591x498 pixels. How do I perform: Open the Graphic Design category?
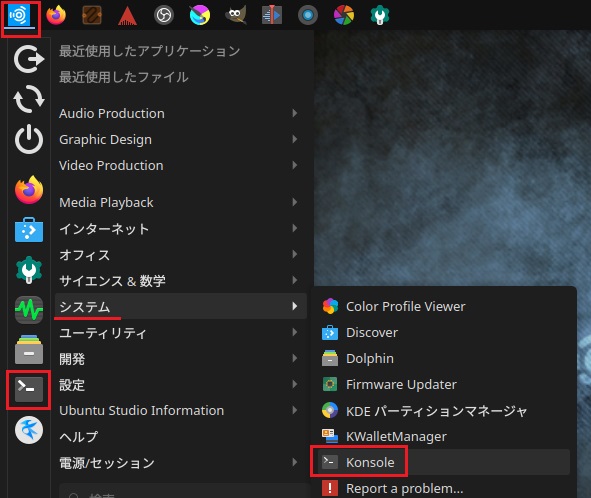click(181, 139)
